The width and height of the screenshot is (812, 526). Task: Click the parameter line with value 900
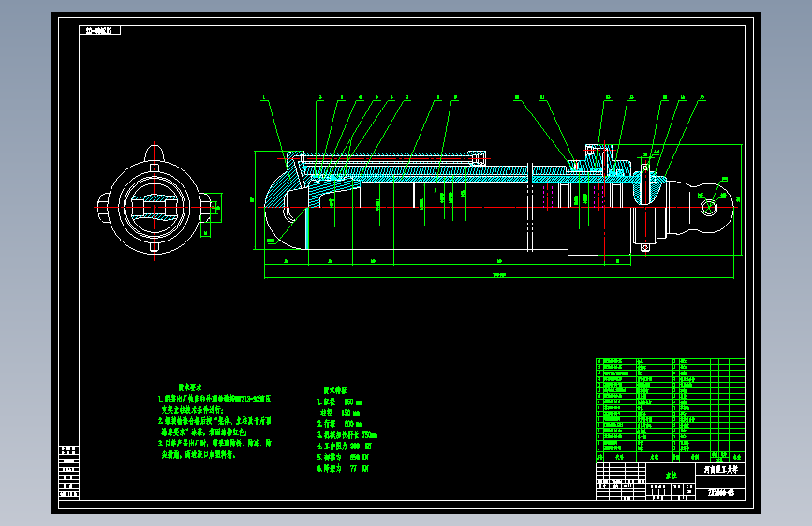[x=345, y=446]
